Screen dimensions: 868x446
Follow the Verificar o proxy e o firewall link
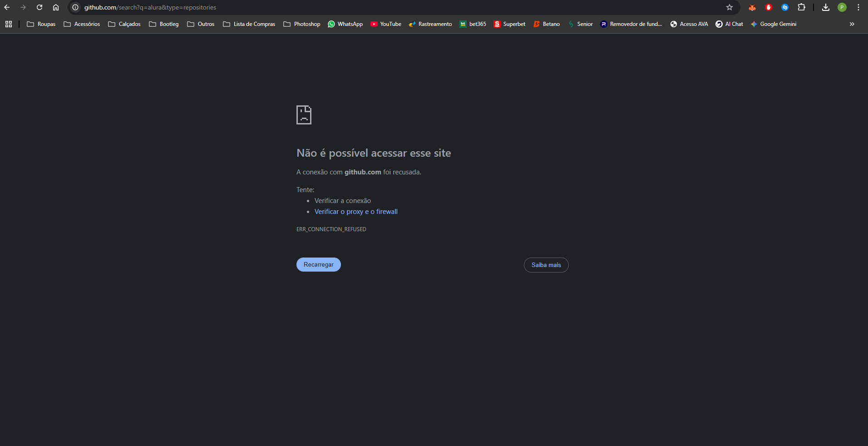[x=356, y=212]
